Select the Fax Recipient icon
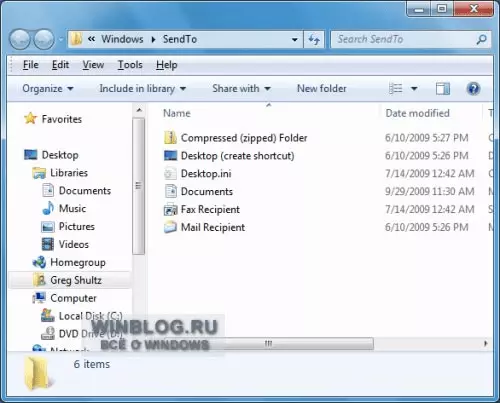The width and height of the screenshot is (500, 403). pos(170,210)
